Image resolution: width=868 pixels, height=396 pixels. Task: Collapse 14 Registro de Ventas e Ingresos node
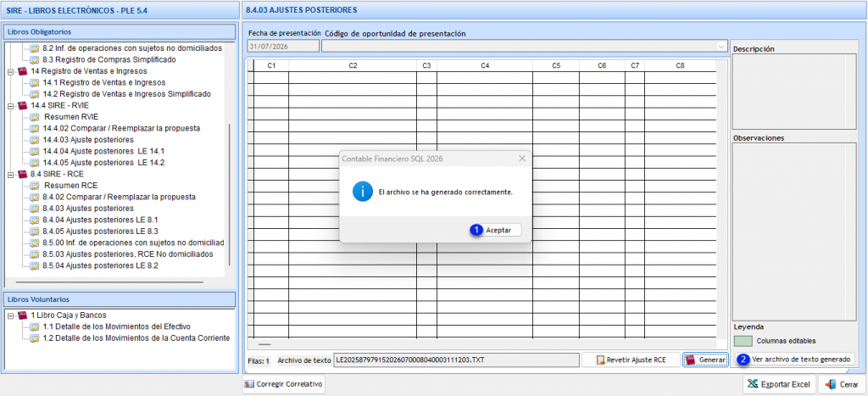tap(10, 71)
